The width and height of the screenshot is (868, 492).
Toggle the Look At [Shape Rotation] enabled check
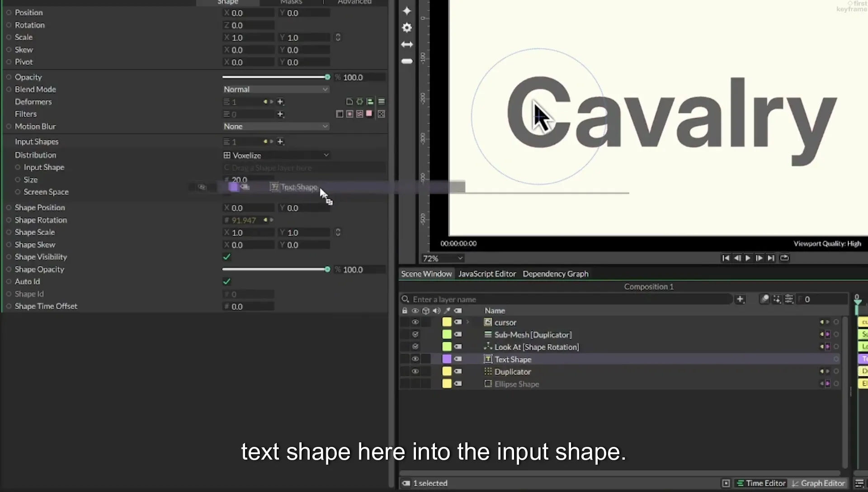tap(415, 346)
